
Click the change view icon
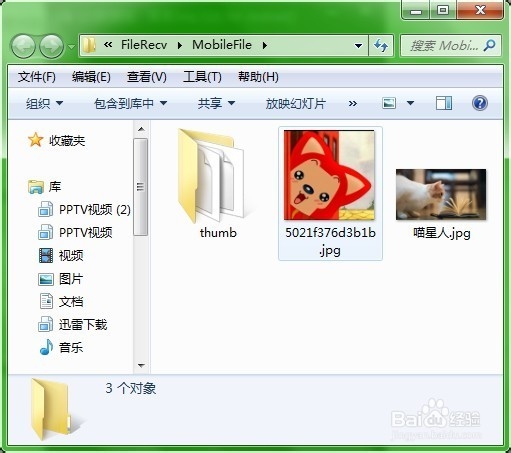(389, 103)
